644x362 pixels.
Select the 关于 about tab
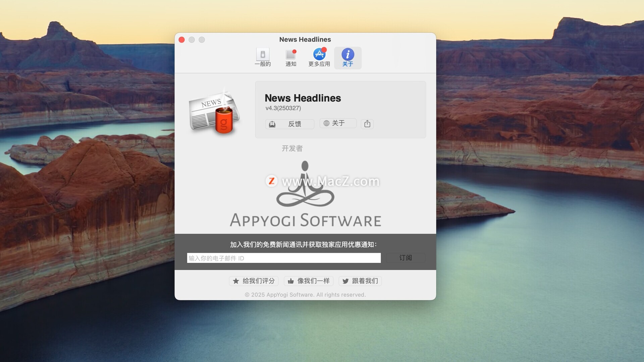click(x=347, y=58)
